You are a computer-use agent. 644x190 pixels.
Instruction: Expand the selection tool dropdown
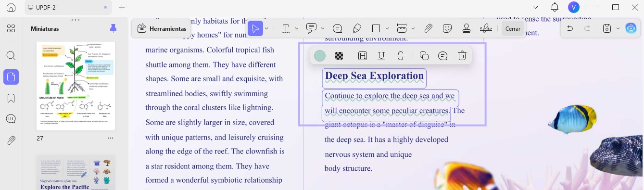[266, 28]
